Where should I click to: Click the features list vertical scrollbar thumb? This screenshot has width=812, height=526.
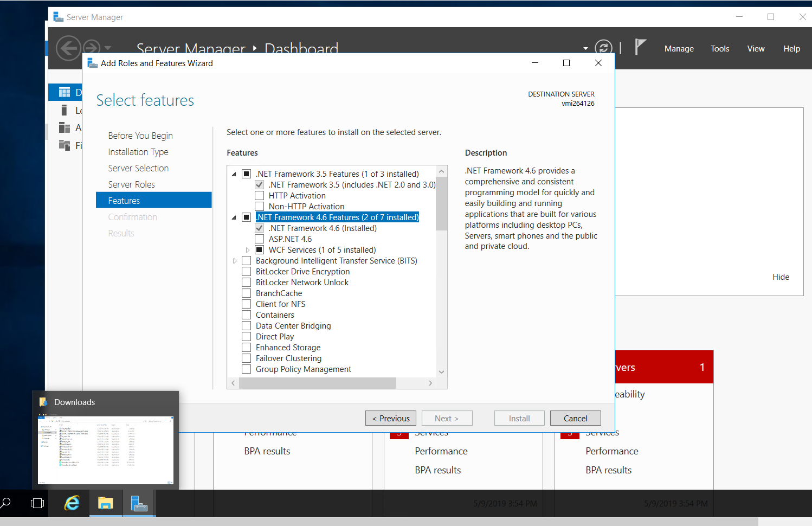tap(441, 203)
